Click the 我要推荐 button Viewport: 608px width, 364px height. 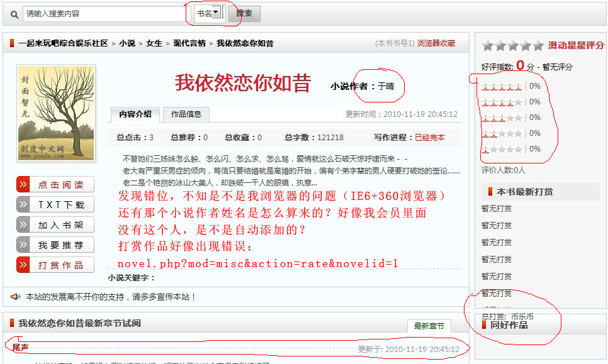[55, 245]
